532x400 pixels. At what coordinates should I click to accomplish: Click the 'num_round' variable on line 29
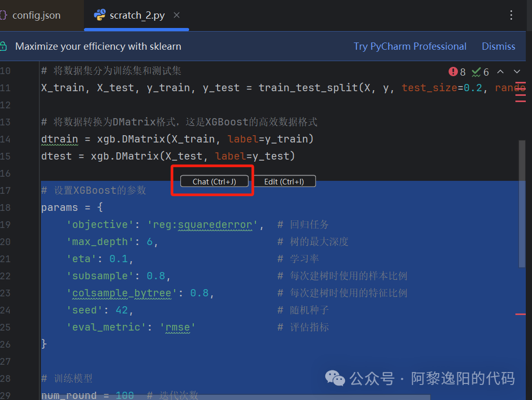pos(69,395)
